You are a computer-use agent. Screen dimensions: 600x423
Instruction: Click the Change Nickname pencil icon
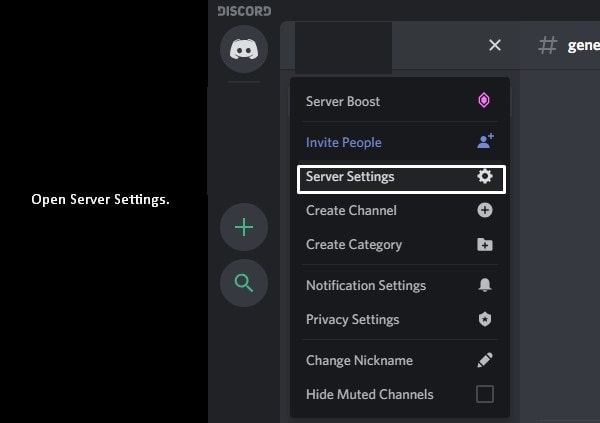[485, 360]
